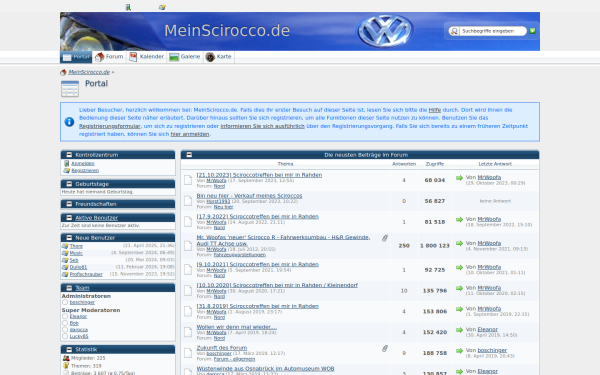Open thread 'Bin neu hier - Verkauf meines Sciroccos'
Viewport: 600px width, 375px height.
coord(249,196)
